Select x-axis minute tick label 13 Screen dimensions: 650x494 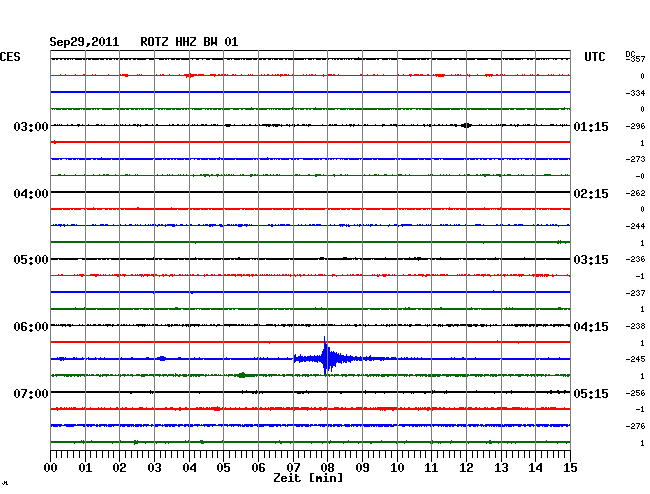pos(501,468)
